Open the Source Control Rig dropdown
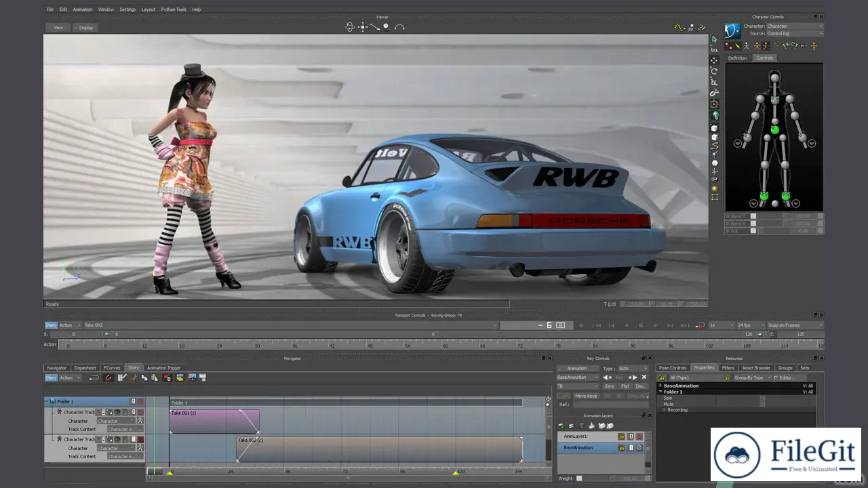 (795, 33)
